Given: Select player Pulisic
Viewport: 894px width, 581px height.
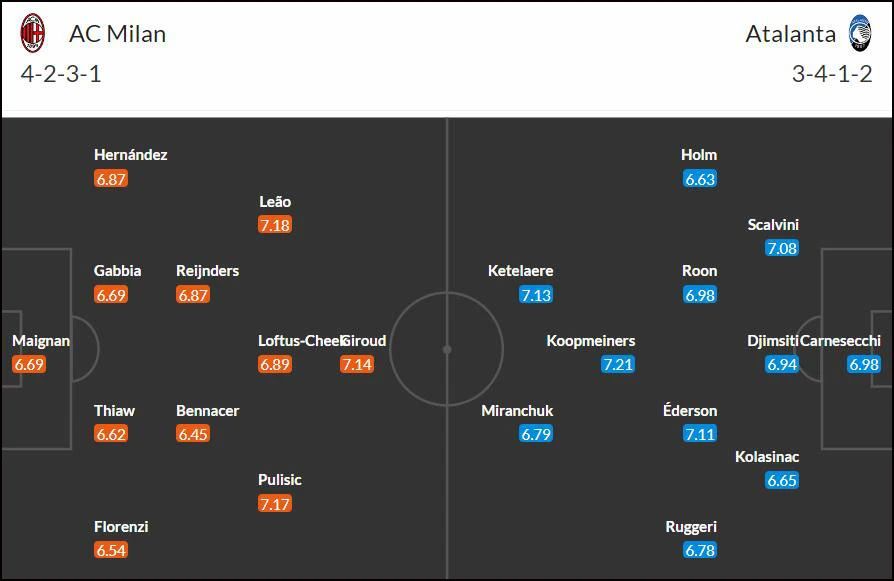Looking at the screenshot, I should [x=279, y=480].
